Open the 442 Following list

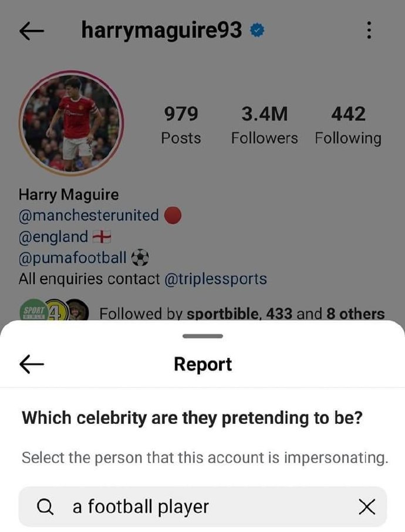(x=348, y=125)
